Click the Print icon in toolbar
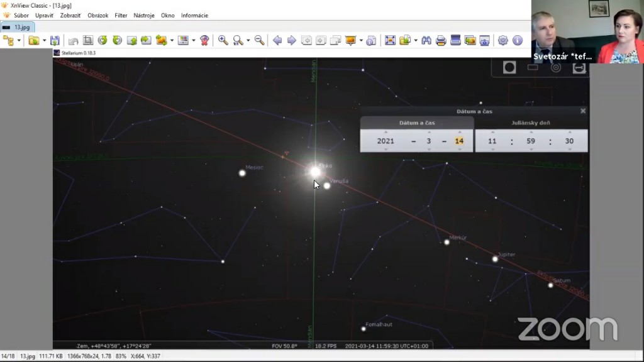644x362 pixels. click(441, 40)
